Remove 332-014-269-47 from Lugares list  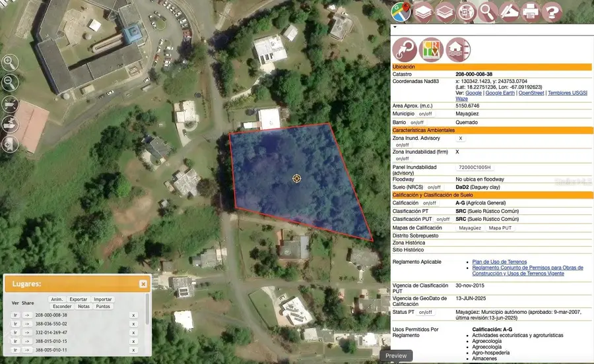(x=133, y=332)
